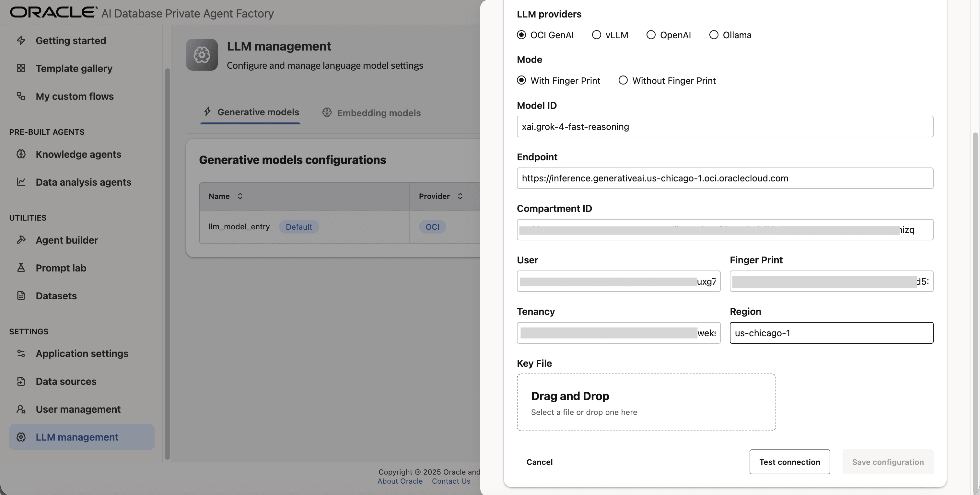Toggle the Name column sort order

coord(240,196)
